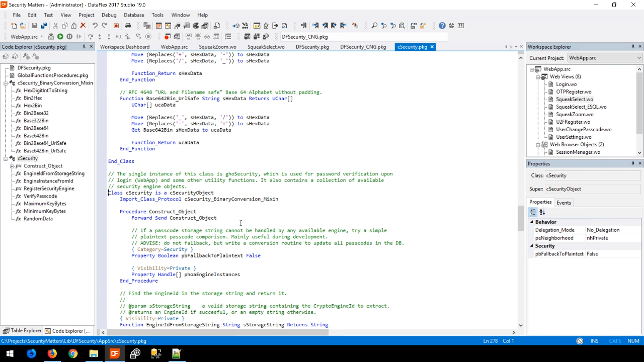Click the Undo toolbar icon
Screen dimensions: 644x362
95,26
